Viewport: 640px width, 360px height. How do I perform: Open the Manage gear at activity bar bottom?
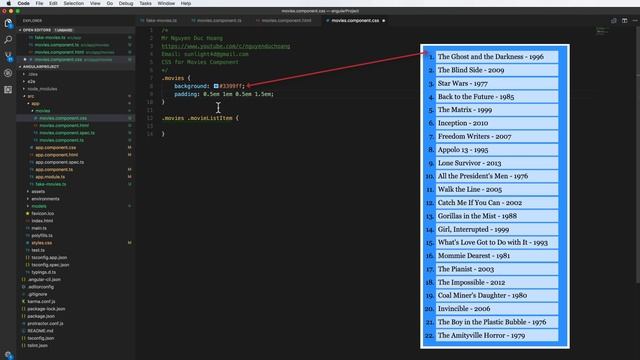[8, 354]
